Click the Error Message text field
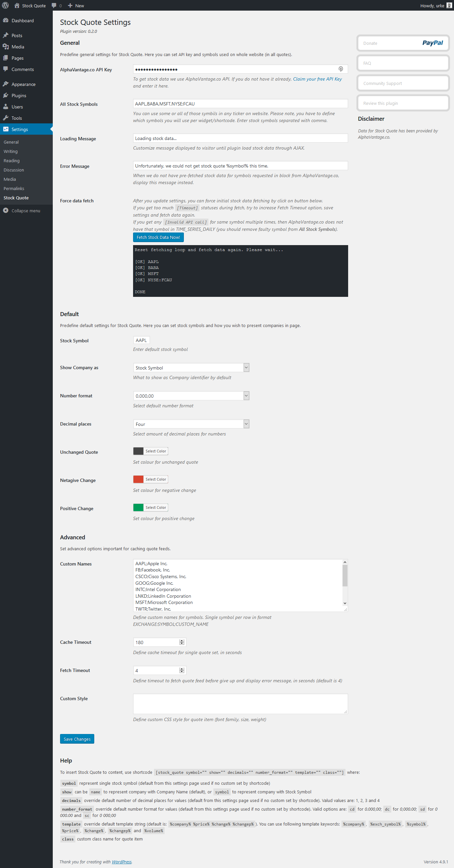454x868 pixels. 240,166
